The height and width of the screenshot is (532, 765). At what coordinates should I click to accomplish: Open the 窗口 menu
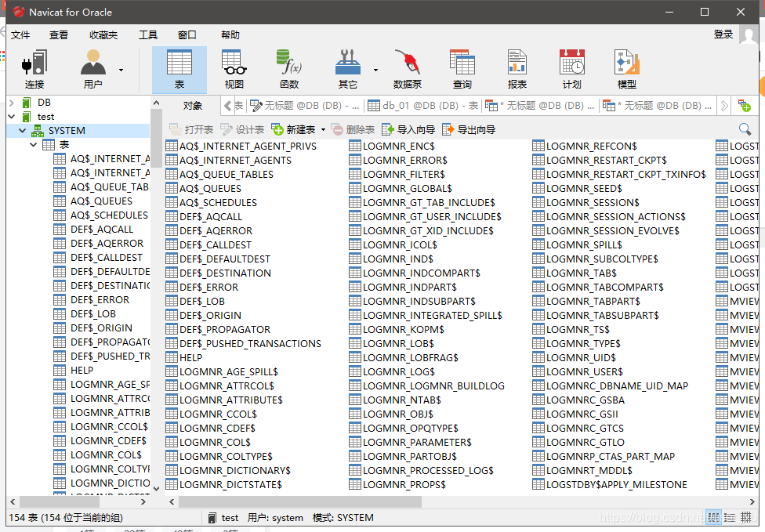tap(187, 35)
